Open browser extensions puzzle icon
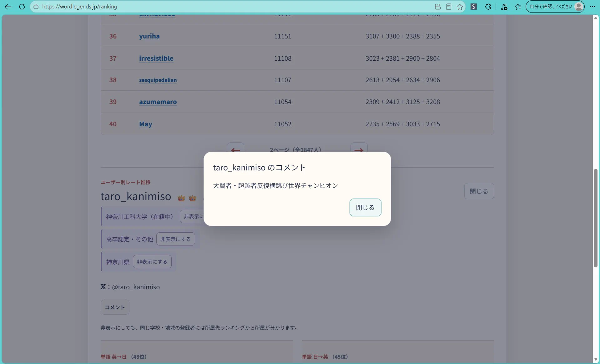Screen dimensions: 600x364 click(488, 7)
